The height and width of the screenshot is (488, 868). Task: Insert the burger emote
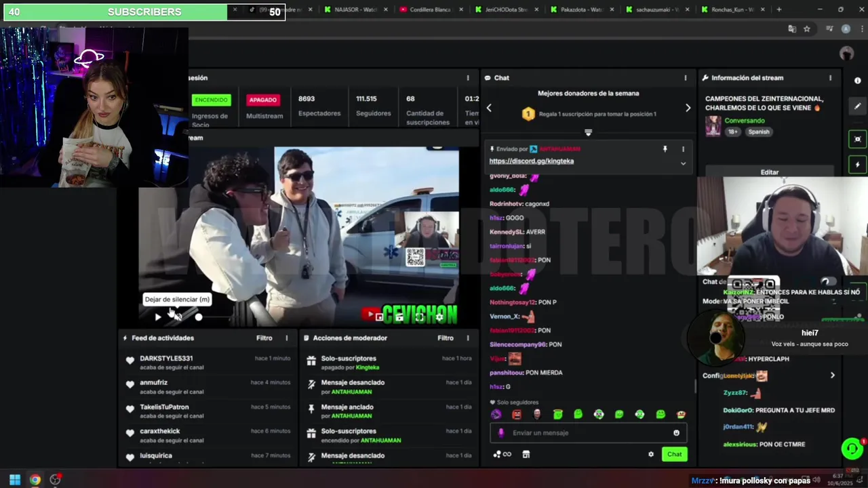click(681, 414)
